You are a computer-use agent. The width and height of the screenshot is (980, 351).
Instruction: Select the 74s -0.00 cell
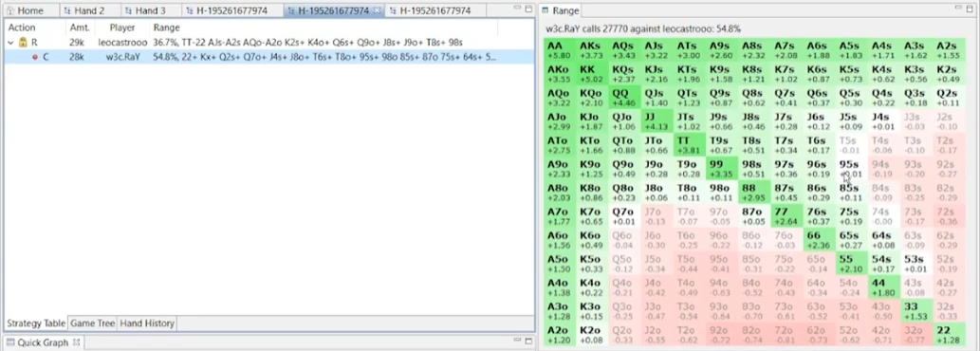(884, 216)
